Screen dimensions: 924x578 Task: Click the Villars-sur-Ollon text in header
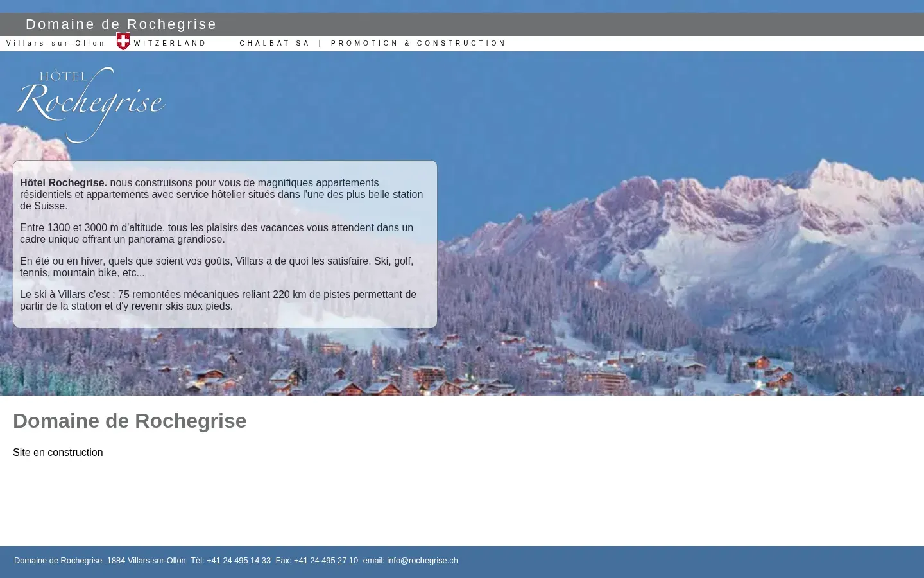[56, 44]
